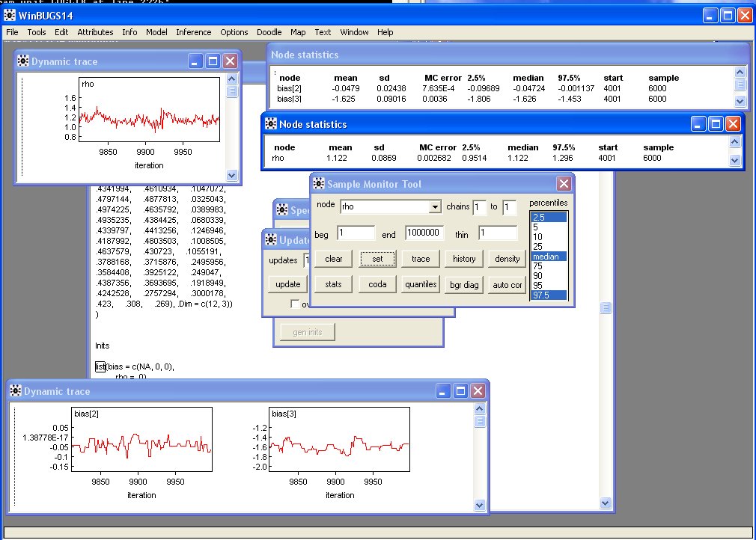Open the node dropdown showing rho
The height and width of the screenshot is (540, 756).
[x=435, y=206]
